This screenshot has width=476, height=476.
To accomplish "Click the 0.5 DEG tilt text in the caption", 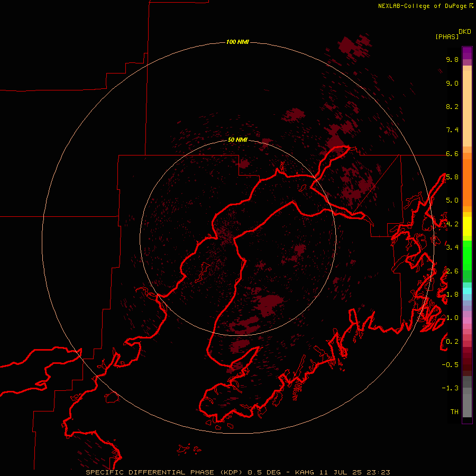I will [263, 472].
